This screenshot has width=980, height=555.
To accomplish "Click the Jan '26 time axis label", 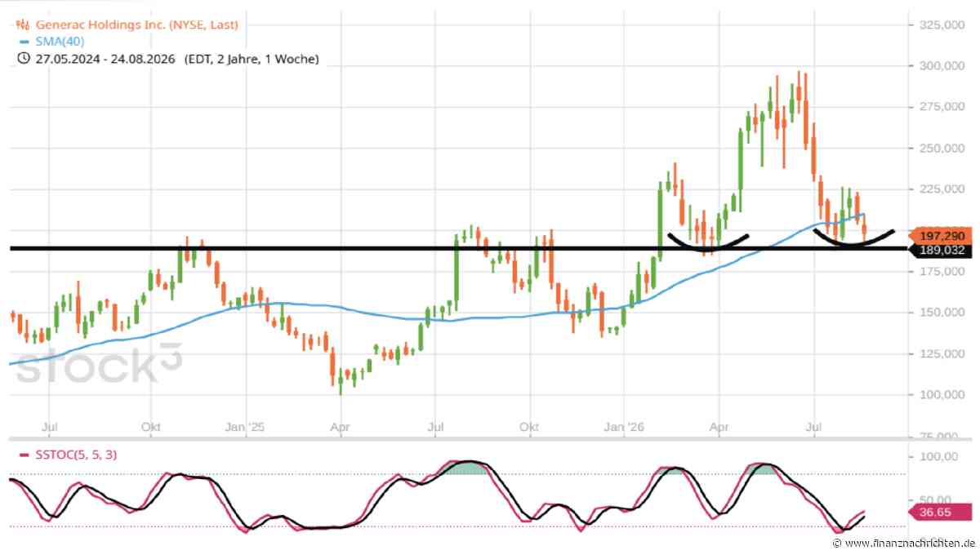I will pyautogui.click(x=625, y=426).
